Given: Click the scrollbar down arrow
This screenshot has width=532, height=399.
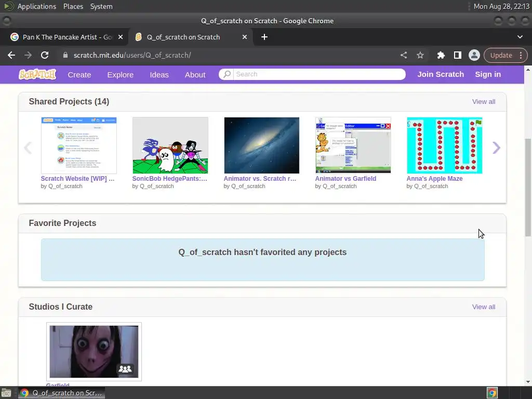Looking at the screenshot, I should pyautogui.click(x=528, y=382).
